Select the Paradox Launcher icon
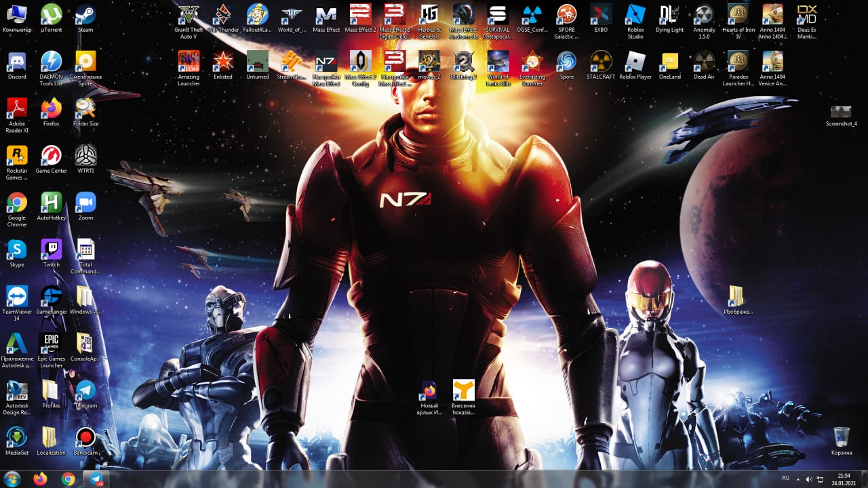This screenshot has height=488, width=868. point(738,68)
